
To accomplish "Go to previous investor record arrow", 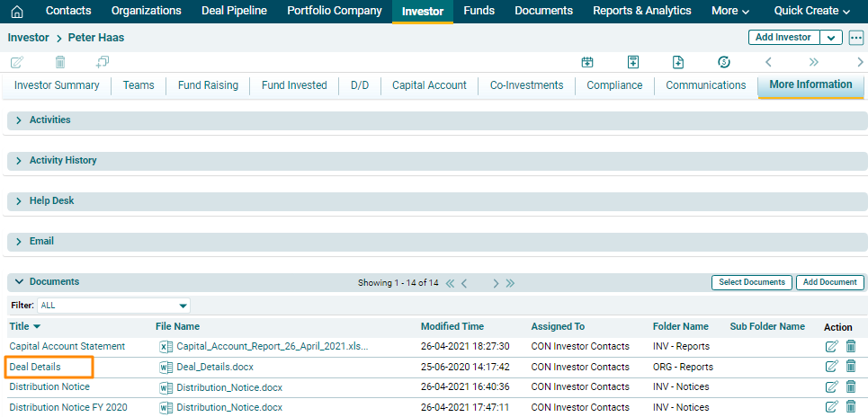I will click(768, 62).
